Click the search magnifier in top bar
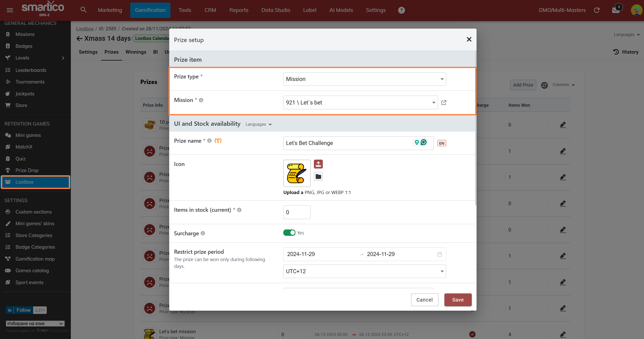Screen dimensions: 644x339 [x=83, y=10]
